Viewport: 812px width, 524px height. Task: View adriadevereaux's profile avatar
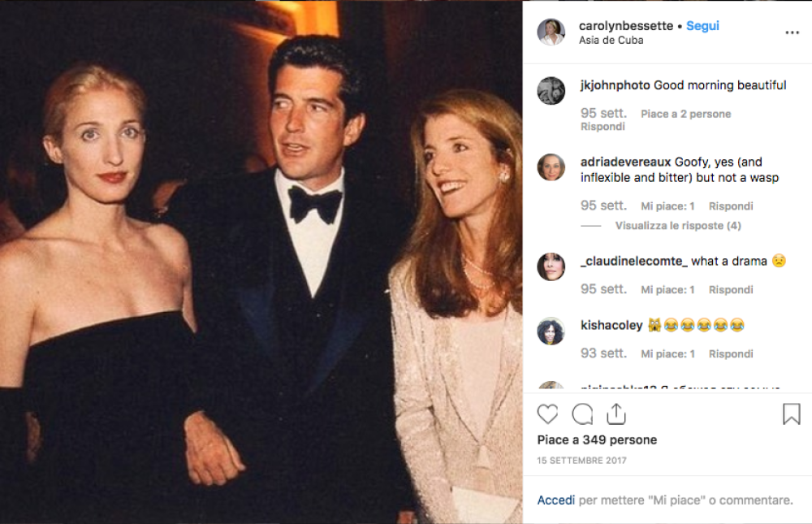(x=551, y=168)
